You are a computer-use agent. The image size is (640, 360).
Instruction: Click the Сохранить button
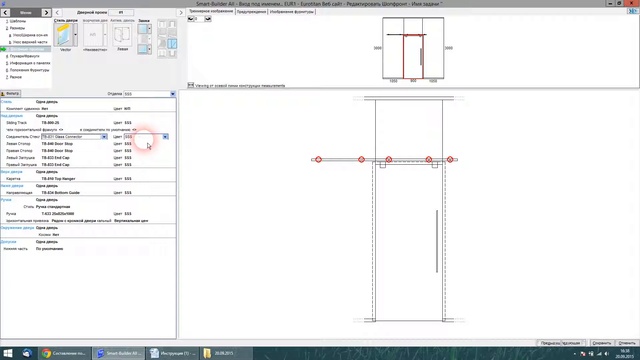click(601, 343)
